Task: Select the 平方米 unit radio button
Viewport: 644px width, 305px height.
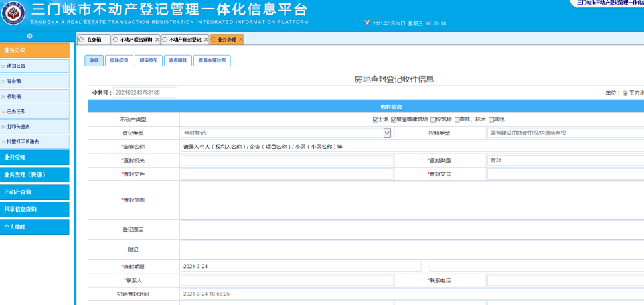Action: point(625,93)
